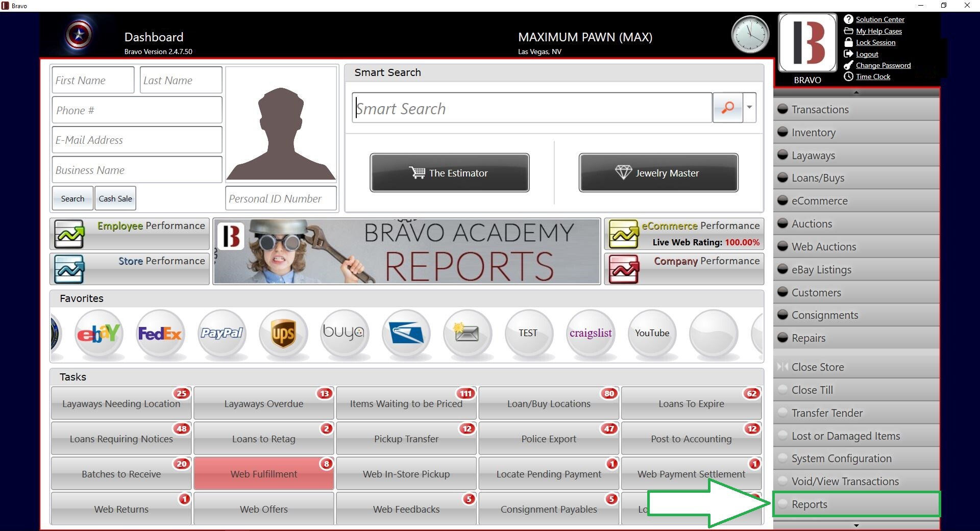Click the customer silhouette photo placeholder
The width and height of the screenshot is (980, 531).
281,134
